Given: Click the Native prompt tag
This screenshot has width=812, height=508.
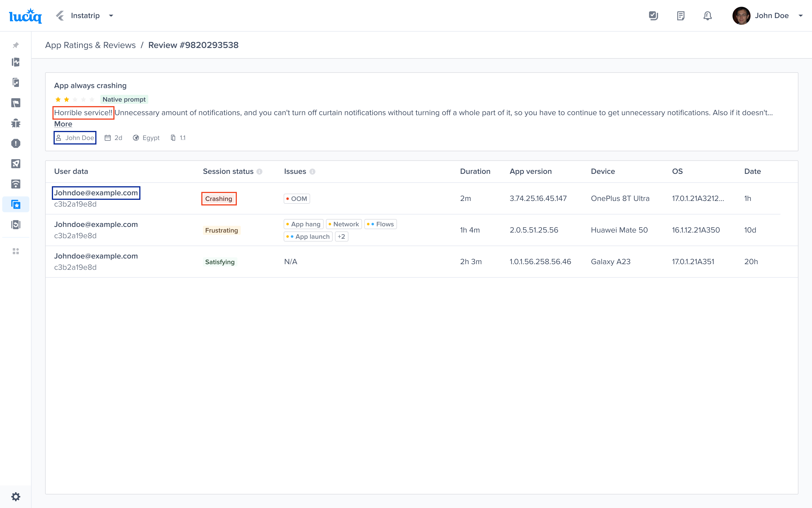Looking at the screenshot, I should tap(124, 99).
